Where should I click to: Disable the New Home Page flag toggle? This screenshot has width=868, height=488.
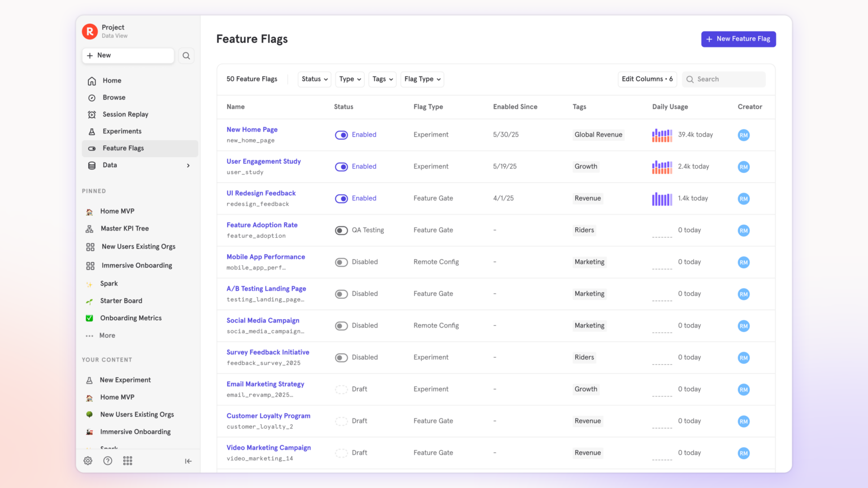click(341, 134)
